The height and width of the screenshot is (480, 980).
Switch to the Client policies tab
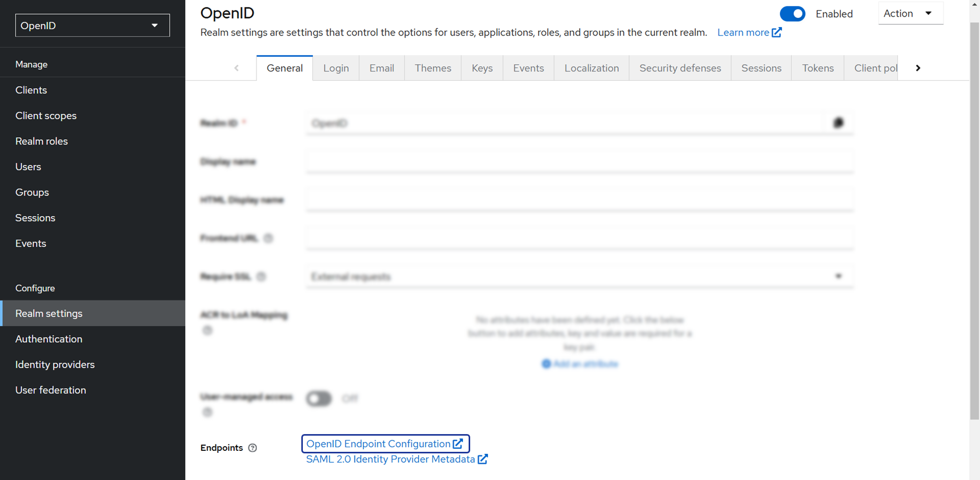[871, 68]
